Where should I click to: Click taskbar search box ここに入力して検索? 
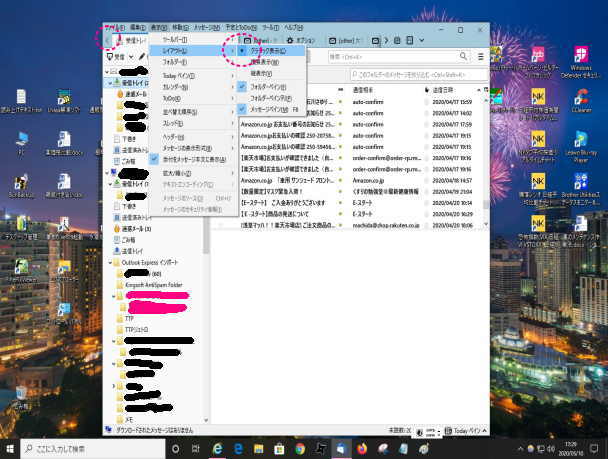click(x=93, y=449)
